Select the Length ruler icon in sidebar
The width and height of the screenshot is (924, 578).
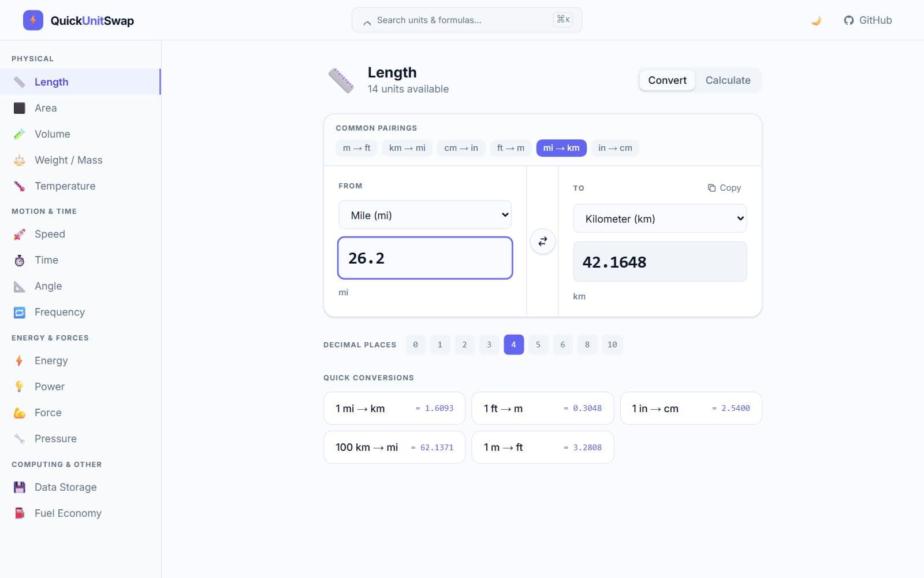point(20,82)
